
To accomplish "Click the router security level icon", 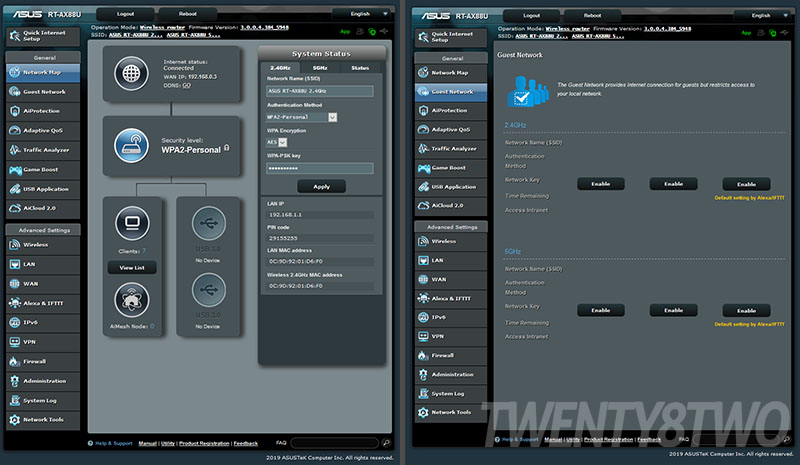I will click(131, 145).
